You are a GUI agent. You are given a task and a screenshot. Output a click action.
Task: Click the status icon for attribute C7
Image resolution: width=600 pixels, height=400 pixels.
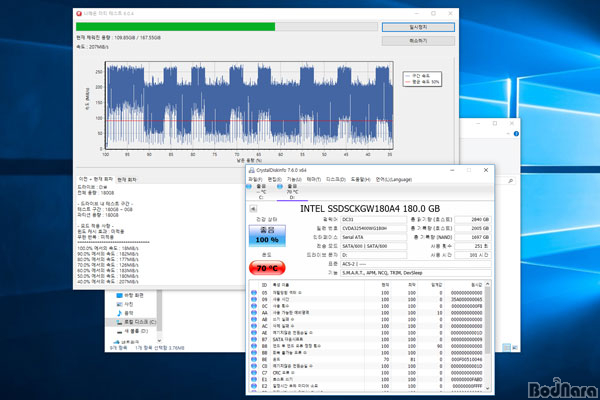pyautogui.click(x=254, y=373)
